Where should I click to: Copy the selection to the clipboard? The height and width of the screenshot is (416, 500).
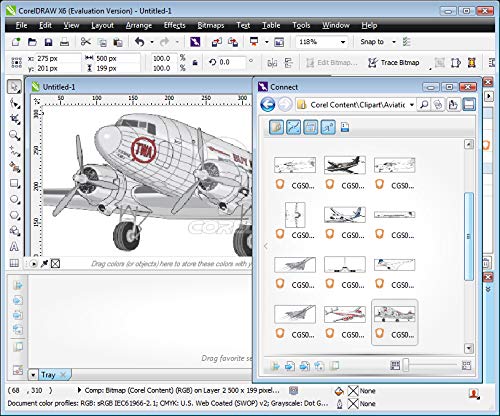click(x=102, y=42)
